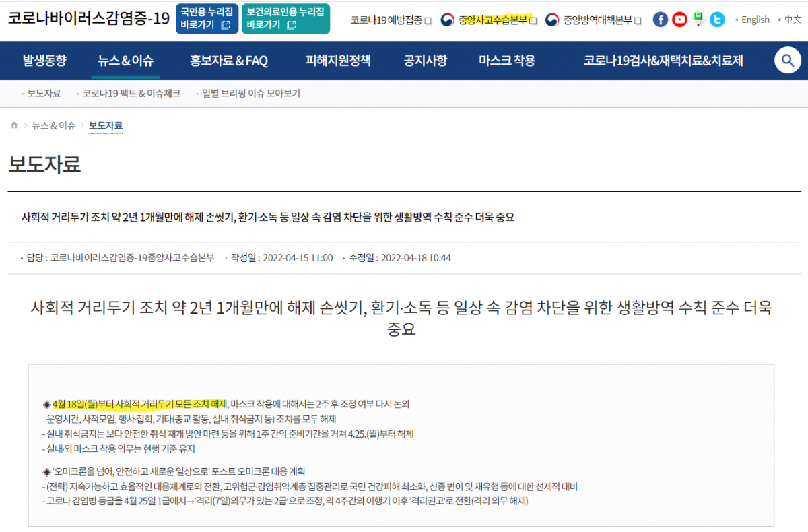Open the 발생동향 main menu
Viewport: 808px width, 532px height.
(x=44, y=61)
